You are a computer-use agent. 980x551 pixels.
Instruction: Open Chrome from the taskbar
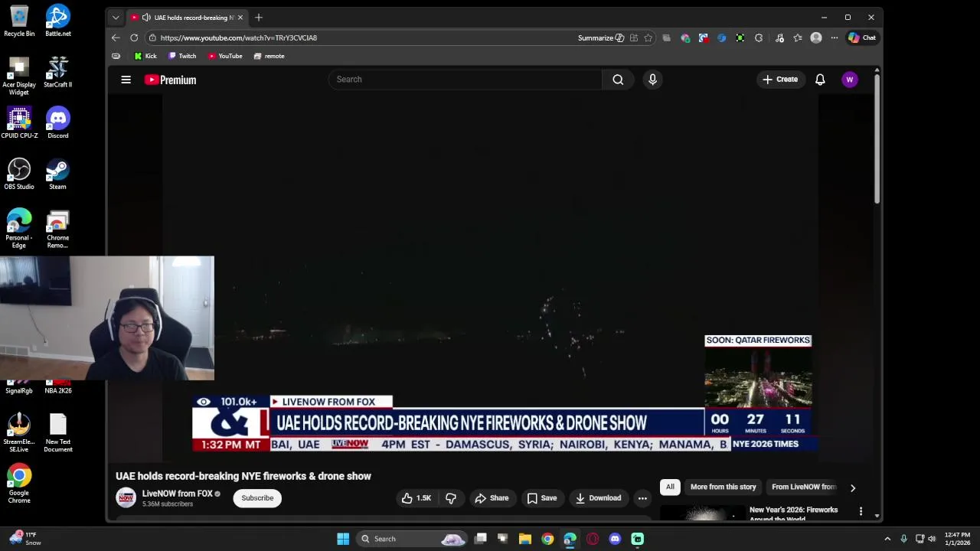pyautogui.click(x=547, y=539)
